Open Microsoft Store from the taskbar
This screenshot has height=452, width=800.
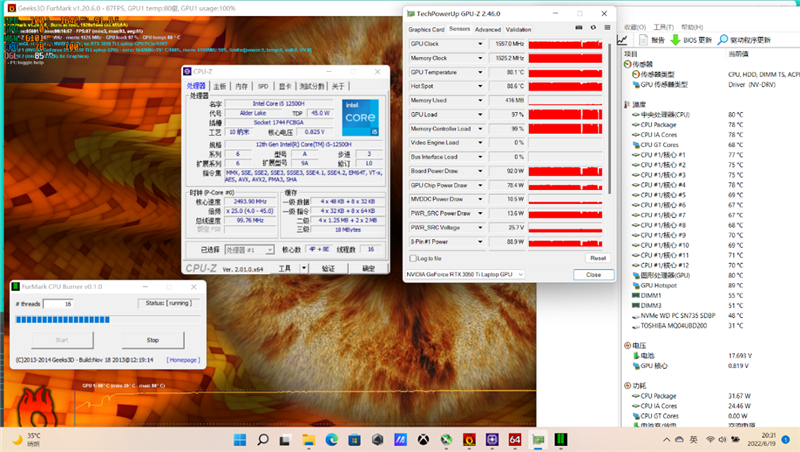click(x=355, y=440)
